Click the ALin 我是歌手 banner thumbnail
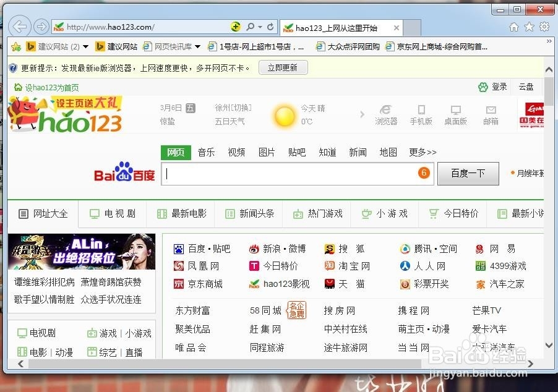Screen dimensions: 558x392 82,252
